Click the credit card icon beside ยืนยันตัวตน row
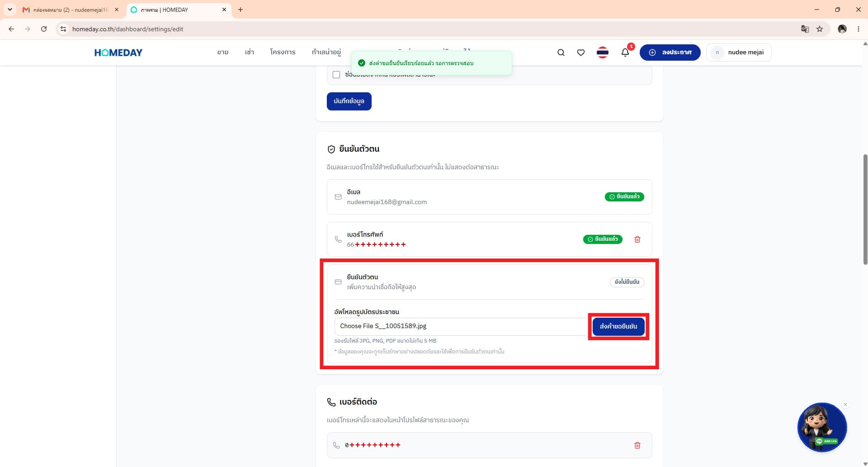This screenshot has width=868, height=467. click(x=338, y=282)
